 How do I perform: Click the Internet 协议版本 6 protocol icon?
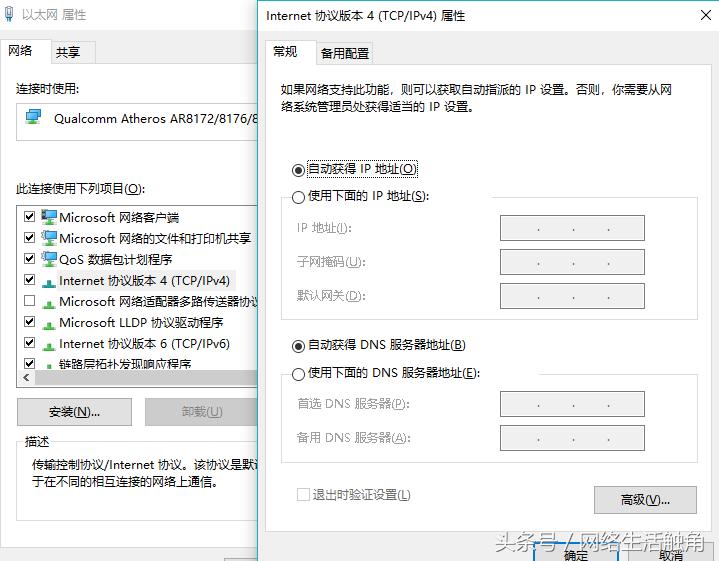pyautogui.click(x=49, y=346)
